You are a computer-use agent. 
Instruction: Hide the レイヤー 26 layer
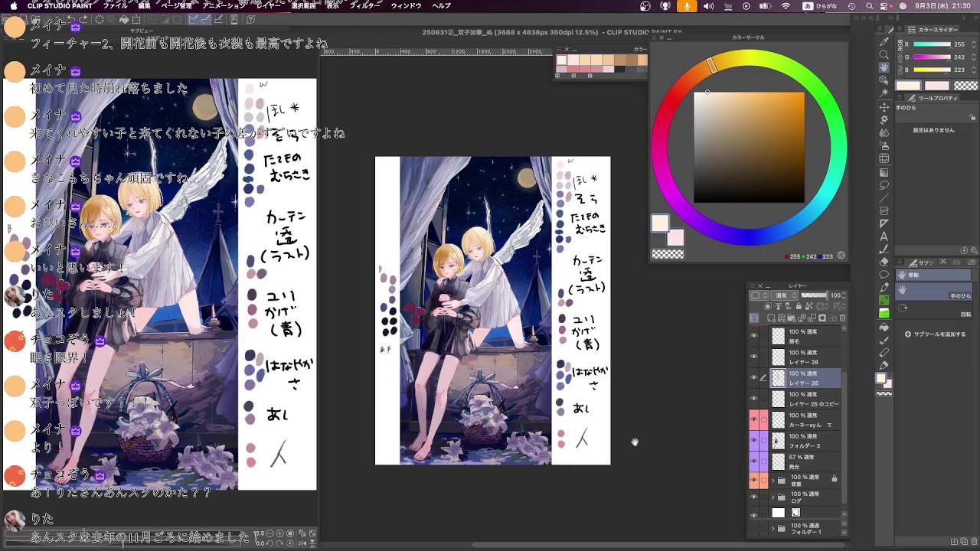(x=753, y=377)
